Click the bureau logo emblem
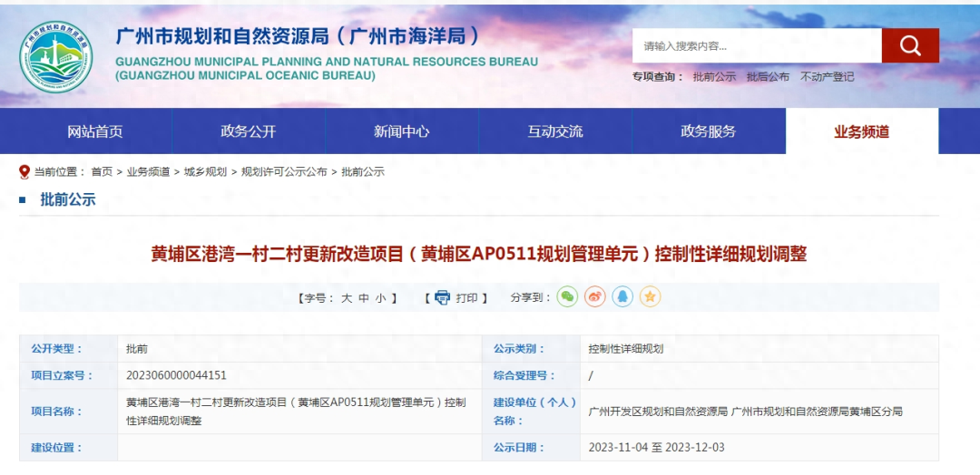 point(55,56)
